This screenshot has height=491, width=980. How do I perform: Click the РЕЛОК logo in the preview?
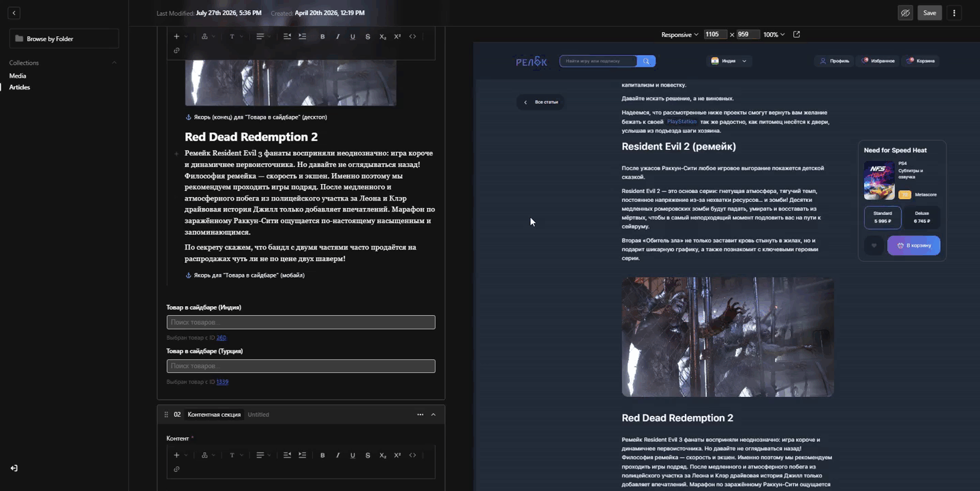point(531,61)
